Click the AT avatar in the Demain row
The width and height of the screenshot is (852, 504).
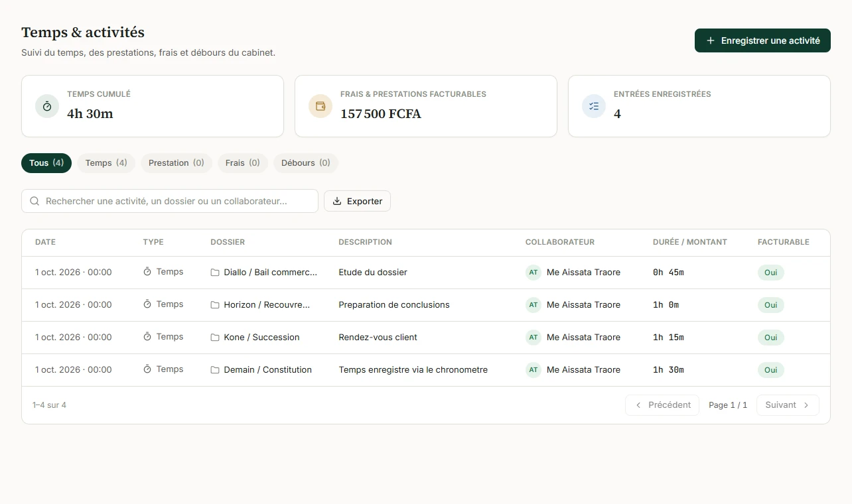click(533, 370)
